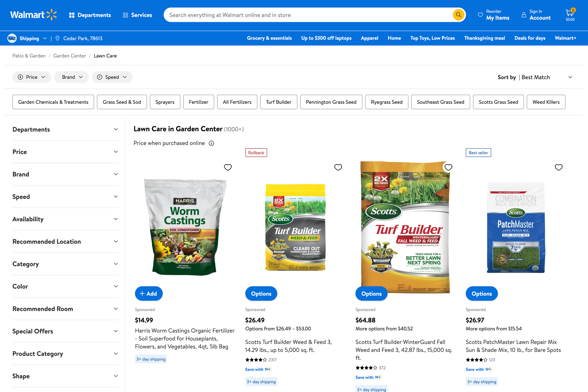Open Reorder My Items heart icon
Screen dimensions: 588x392
[481, 15]
